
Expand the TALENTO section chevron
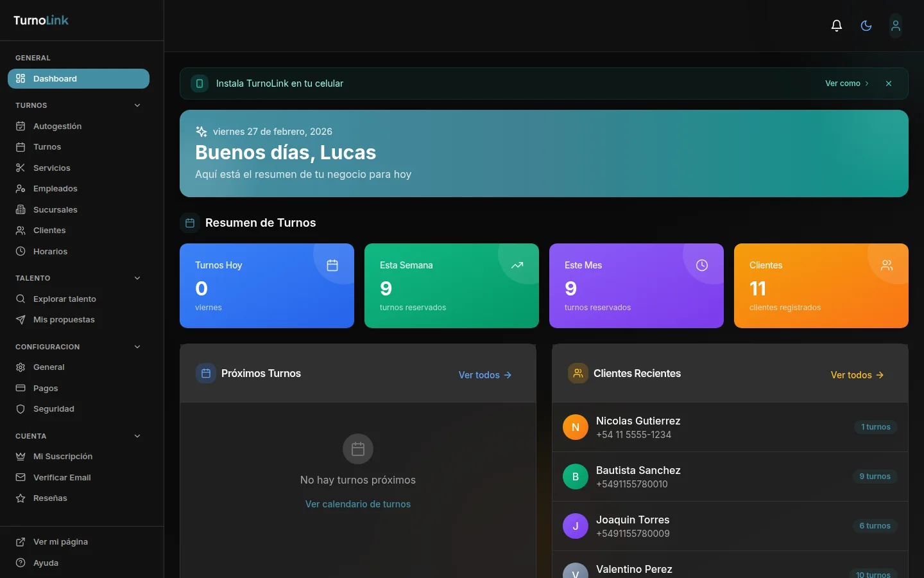point(137,278)
